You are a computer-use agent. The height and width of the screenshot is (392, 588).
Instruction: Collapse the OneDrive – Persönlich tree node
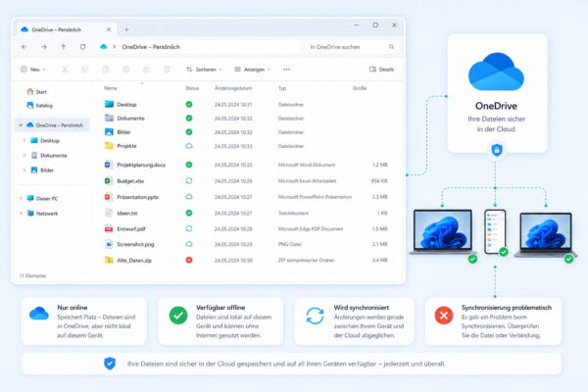point(21,125)
